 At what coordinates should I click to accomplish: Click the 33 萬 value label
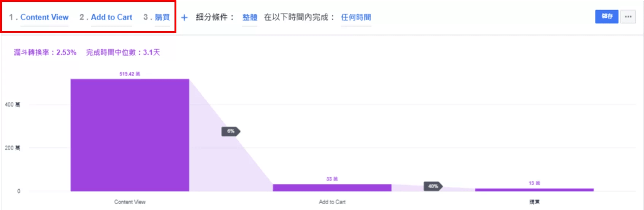[x=332, y=179]
